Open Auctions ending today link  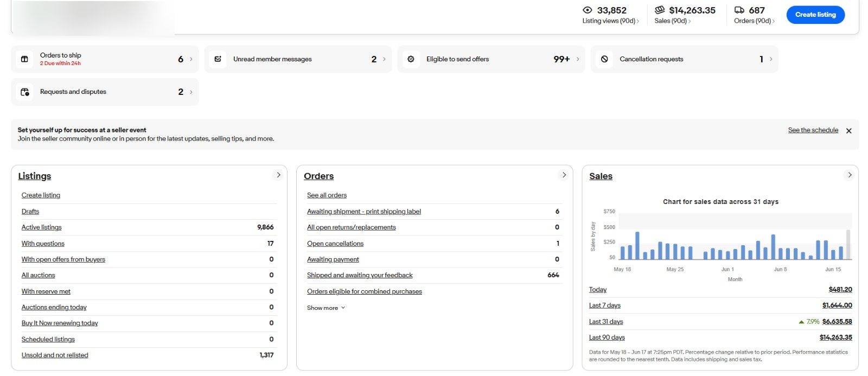[54, 307]
